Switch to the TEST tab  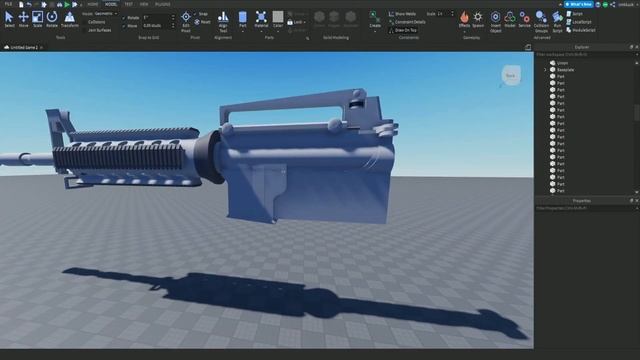(x=129, y=4)
